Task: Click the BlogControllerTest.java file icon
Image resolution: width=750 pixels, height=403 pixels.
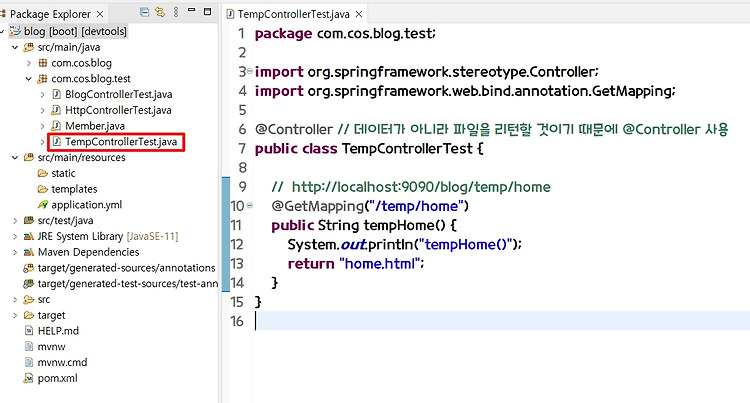Action: (x=56, y=94)
